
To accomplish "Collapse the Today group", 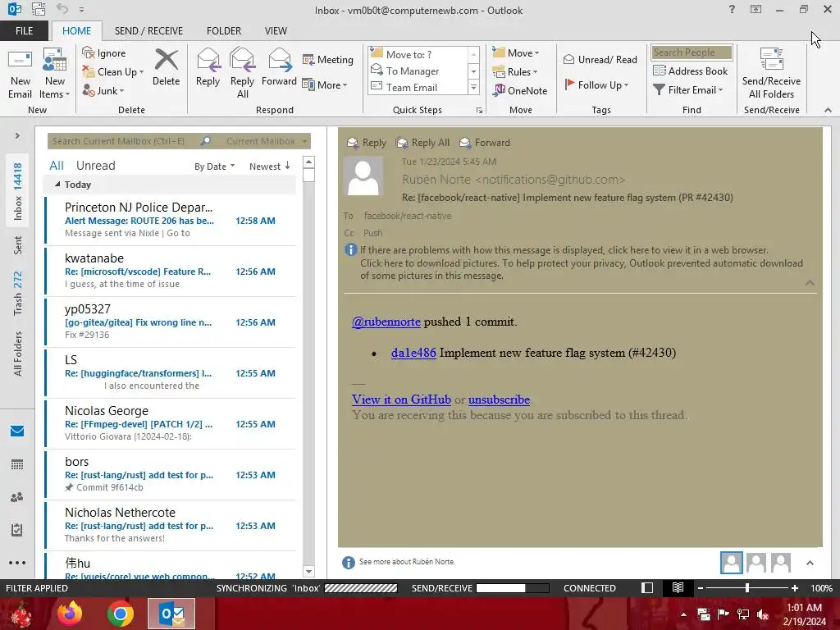I will pos(57,185).
